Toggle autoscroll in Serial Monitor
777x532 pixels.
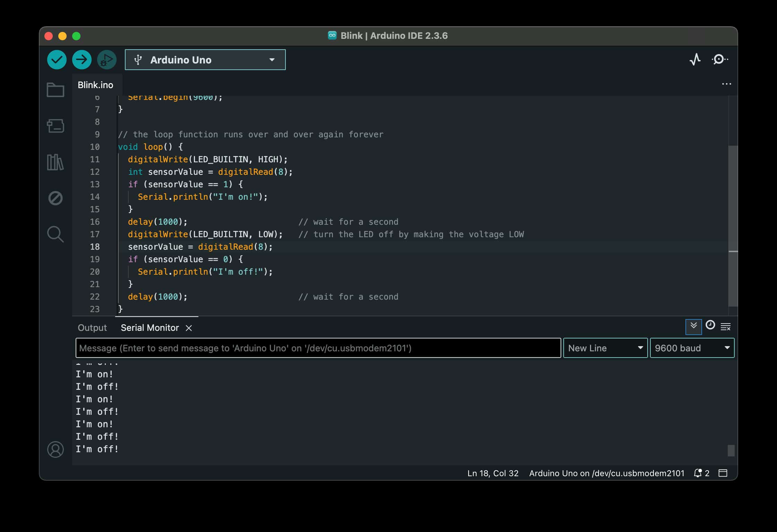693,326
